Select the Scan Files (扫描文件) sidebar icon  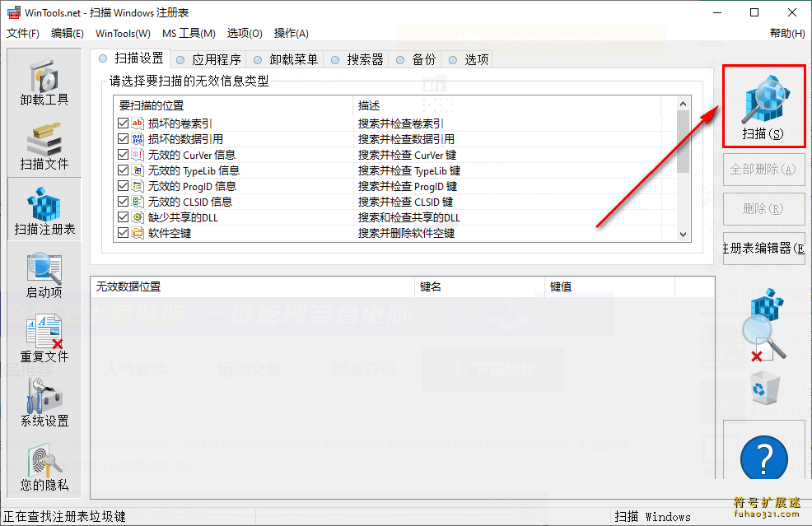(44, 144)
